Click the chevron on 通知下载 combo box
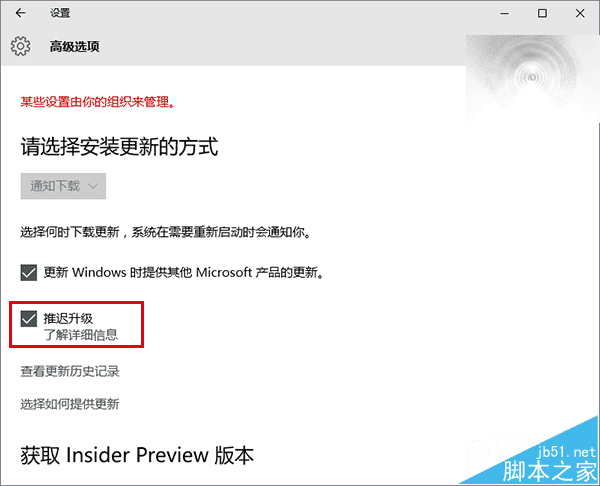600x486 pixels. (93, 186)
